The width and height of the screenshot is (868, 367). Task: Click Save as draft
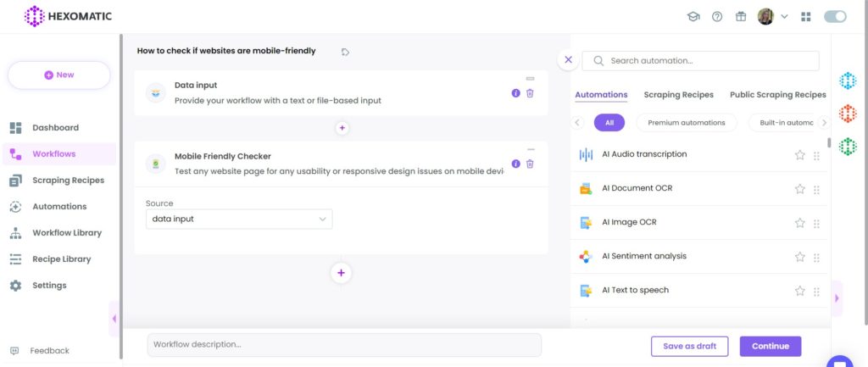click(689, 346)
